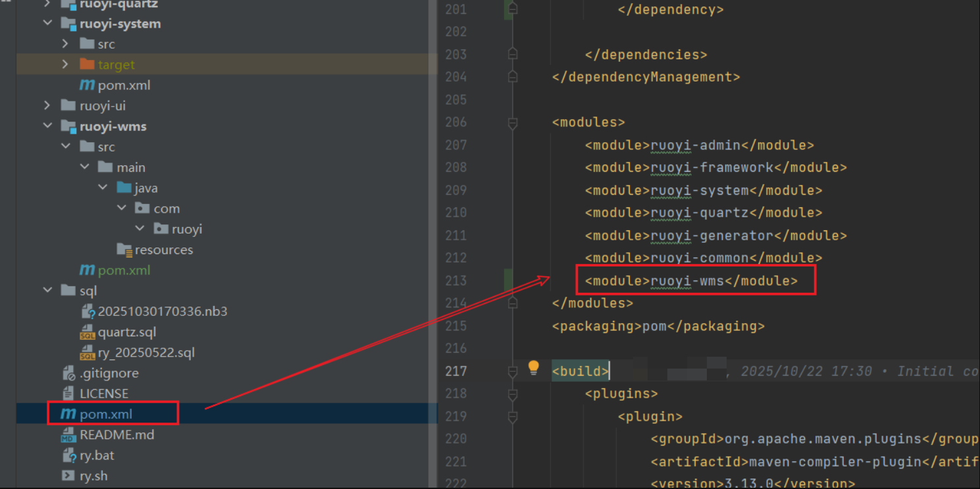This screenshot has height=489, width=980.
Task: Fold the build tag at line 217
Action: (x=513, y=371)
